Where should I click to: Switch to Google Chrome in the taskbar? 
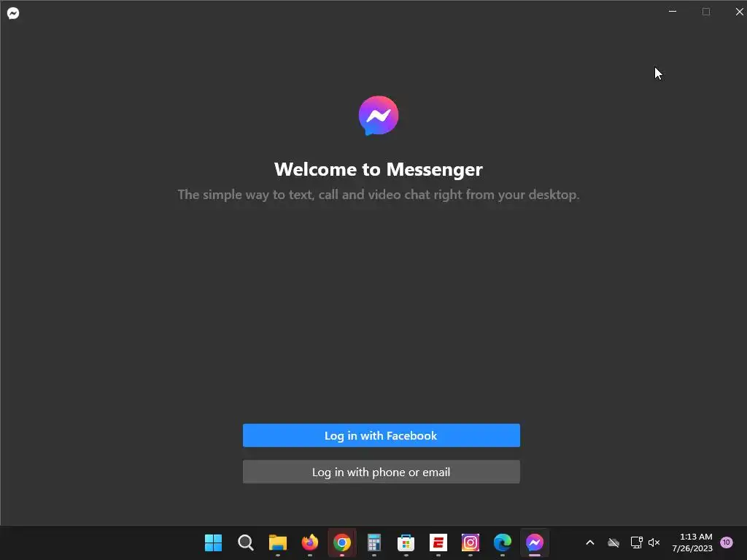tap(342, 542)
